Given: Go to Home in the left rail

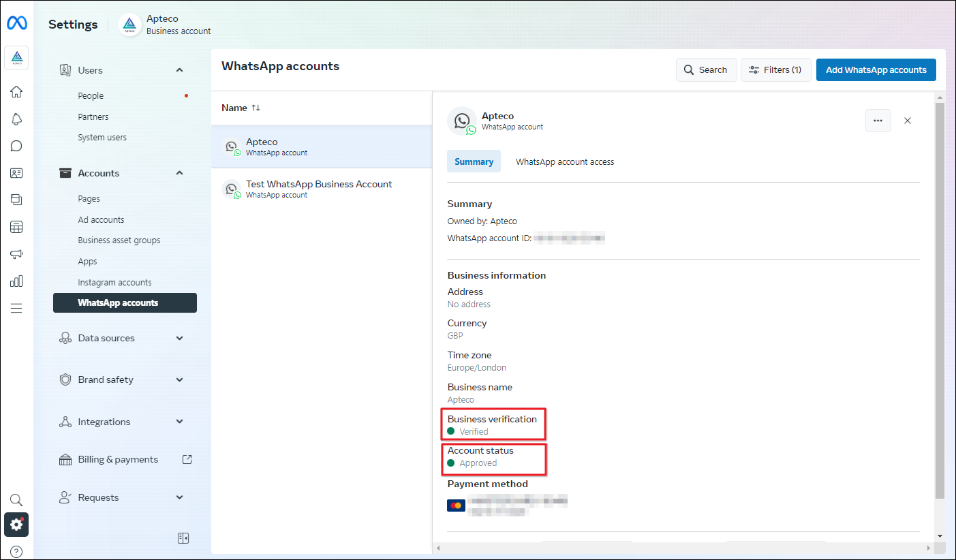Looking at the screenshot, I should coord(16,91).
